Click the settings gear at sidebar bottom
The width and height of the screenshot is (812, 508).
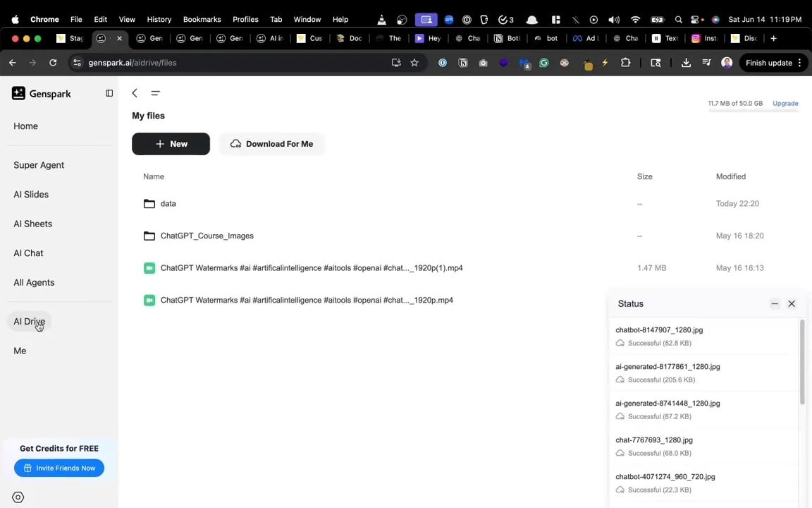18,497
